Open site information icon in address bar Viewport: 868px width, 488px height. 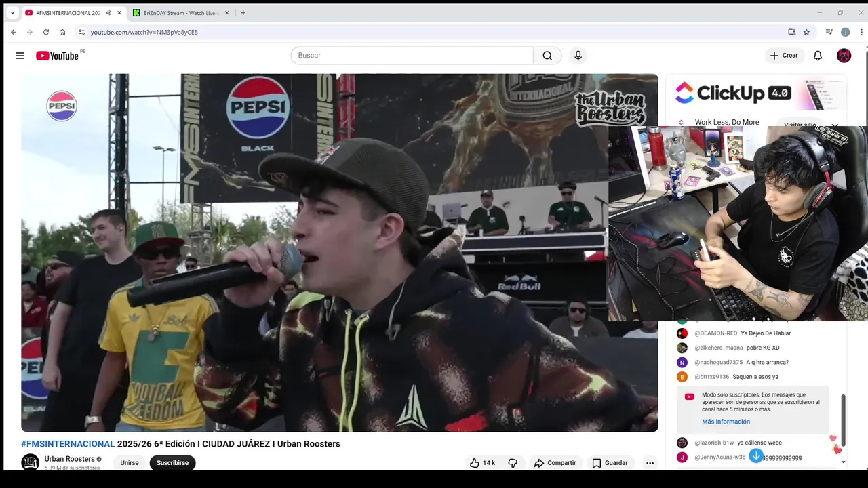(x=81, y=32)
